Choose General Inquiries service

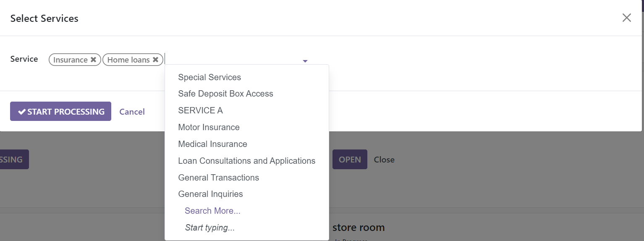[x=210, y=194]
